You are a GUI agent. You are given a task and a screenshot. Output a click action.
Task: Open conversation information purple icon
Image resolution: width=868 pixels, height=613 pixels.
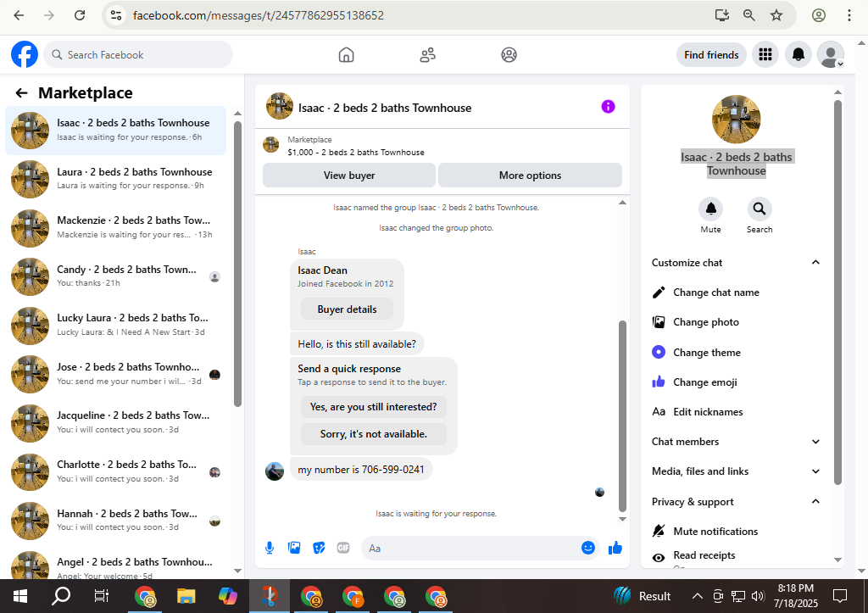(608, 106)
